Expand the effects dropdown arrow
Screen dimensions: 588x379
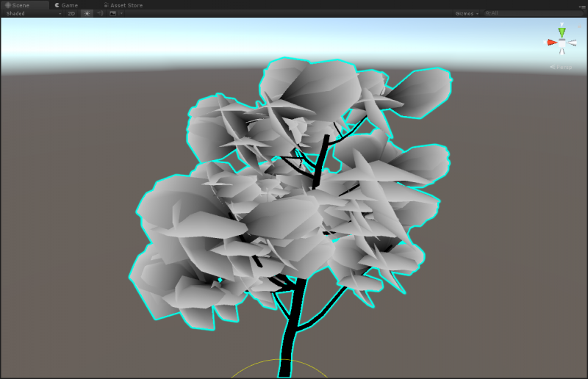tap(121, 13)
